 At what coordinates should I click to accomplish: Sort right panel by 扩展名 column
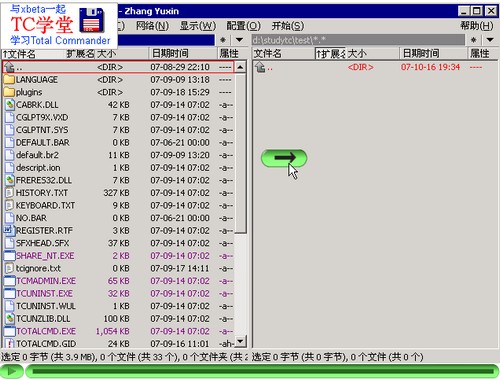point(330,54)
